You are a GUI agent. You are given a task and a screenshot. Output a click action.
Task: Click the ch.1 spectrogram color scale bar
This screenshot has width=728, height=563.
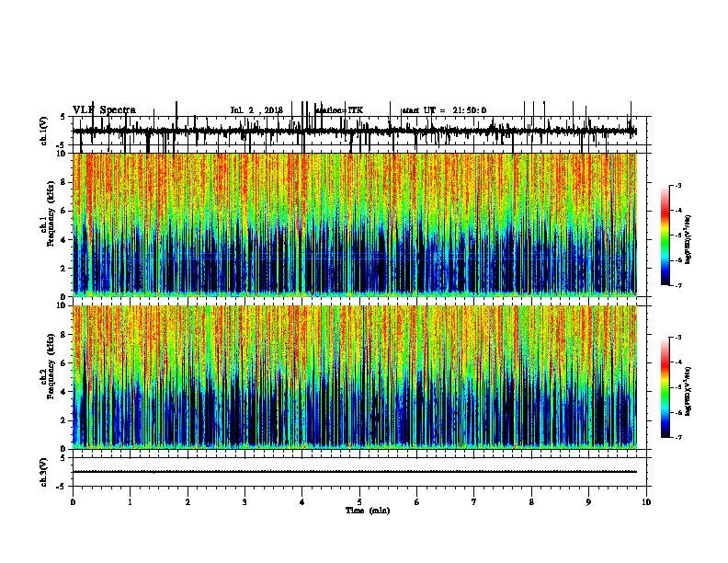pos(665,236)
